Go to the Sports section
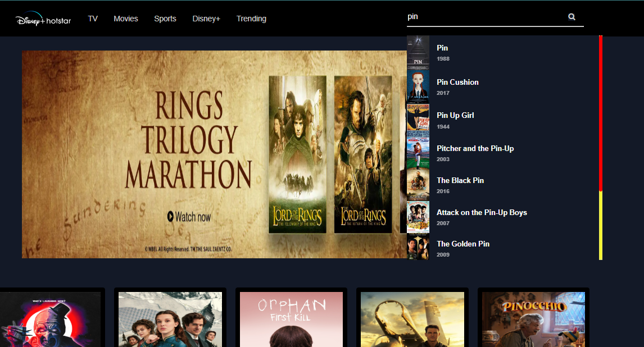 pos(165,19)
